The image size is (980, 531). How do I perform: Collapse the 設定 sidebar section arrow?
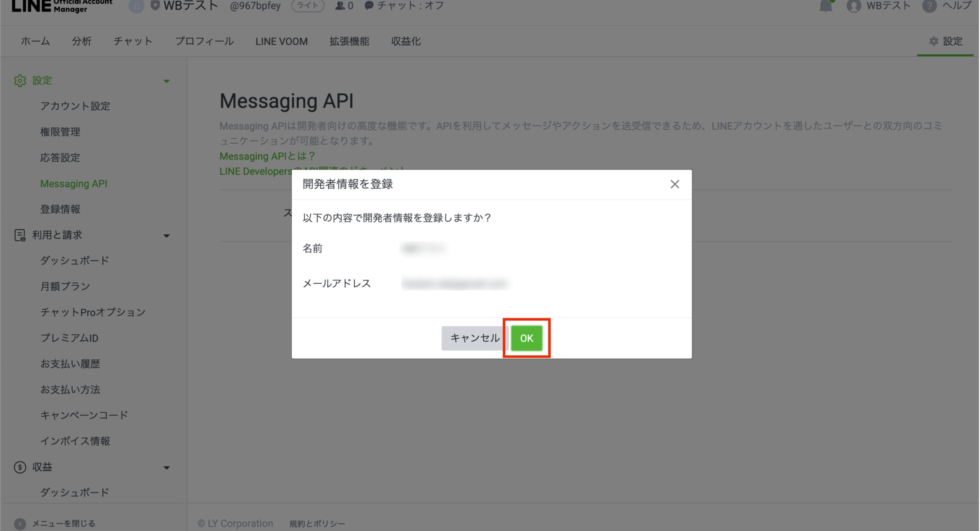click(x=166, y=81)
